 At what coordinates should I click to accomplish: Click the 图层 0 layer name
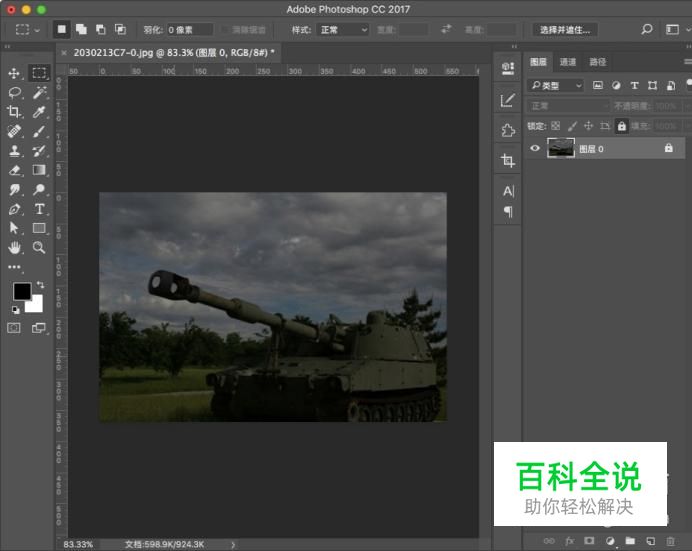591,149
